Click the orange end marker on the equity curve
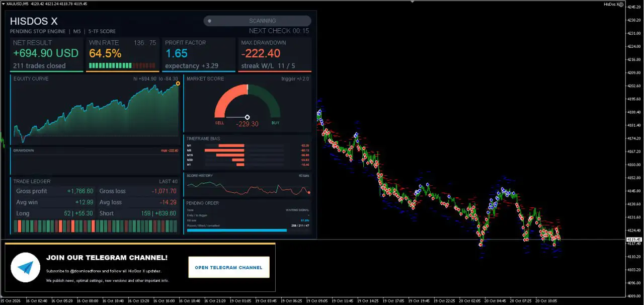The image size is (644, 305). pos(178,84)
